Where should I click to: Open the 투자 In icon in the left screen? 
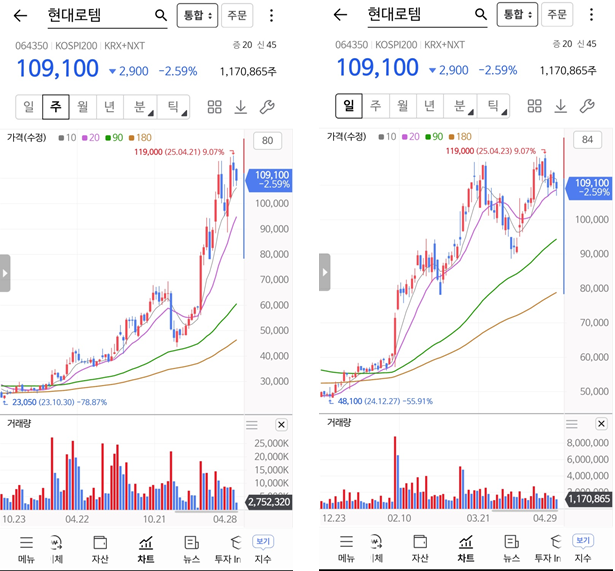(235, 543)
